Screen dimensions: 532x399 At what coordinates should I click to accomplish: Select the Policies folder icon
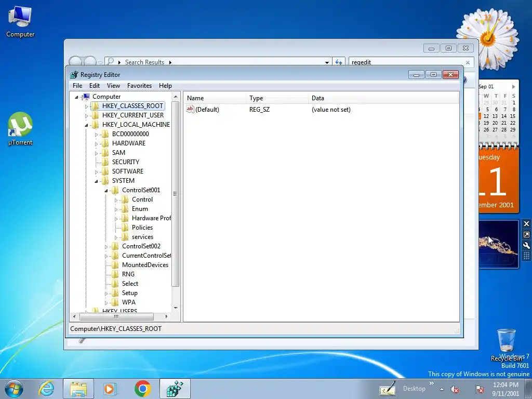(x=125, y=228)
